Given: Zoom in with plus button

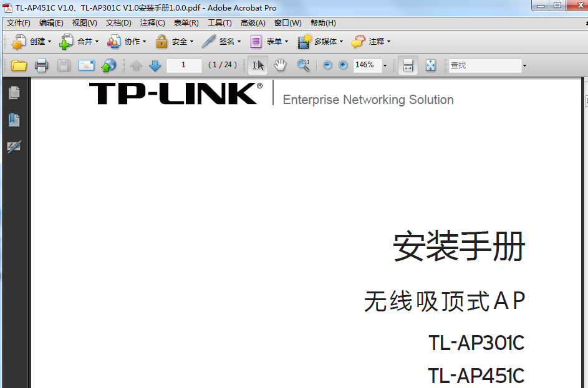Looking at the screenshot, I should tap(343, 65).
